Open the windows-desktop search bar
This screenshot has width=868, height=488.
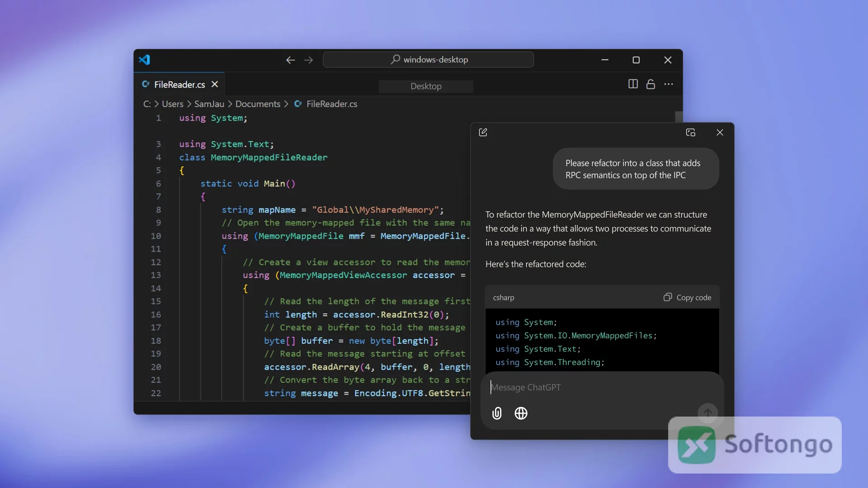428,60
